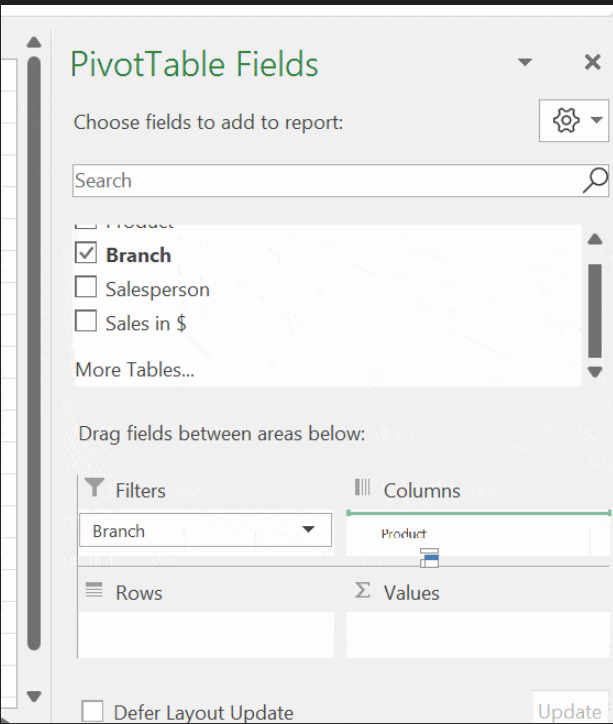Expand the Tools gear dropdown arrow
This screenshot has width=613, height=724.
pyautogui.click(x=597, y=121)
